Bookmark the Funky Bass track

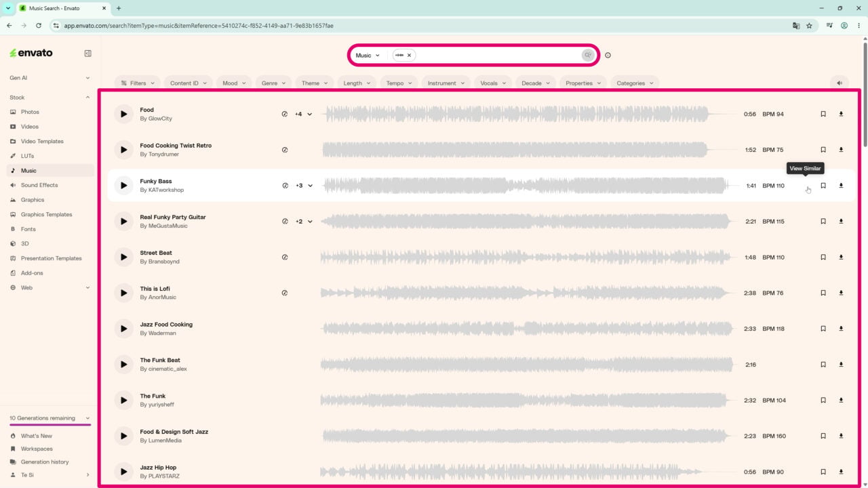pos(823,186)
